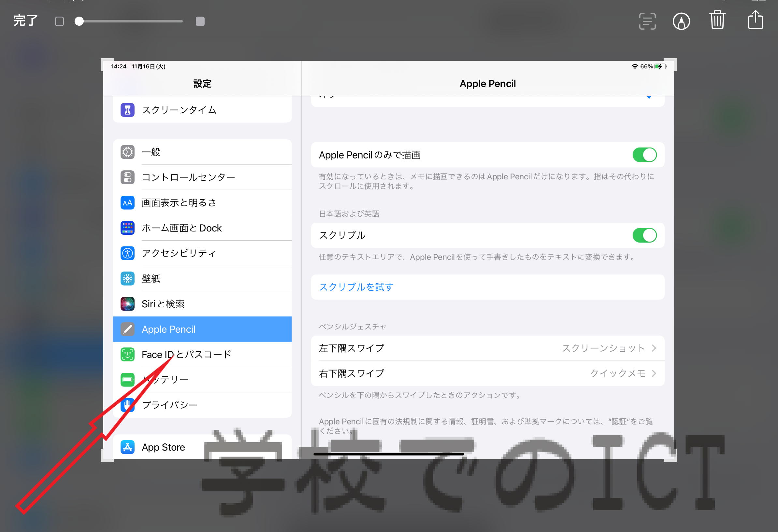Click the ペンシルジェスチャ section header
778x532 pixels.
(x=353, y=327)
